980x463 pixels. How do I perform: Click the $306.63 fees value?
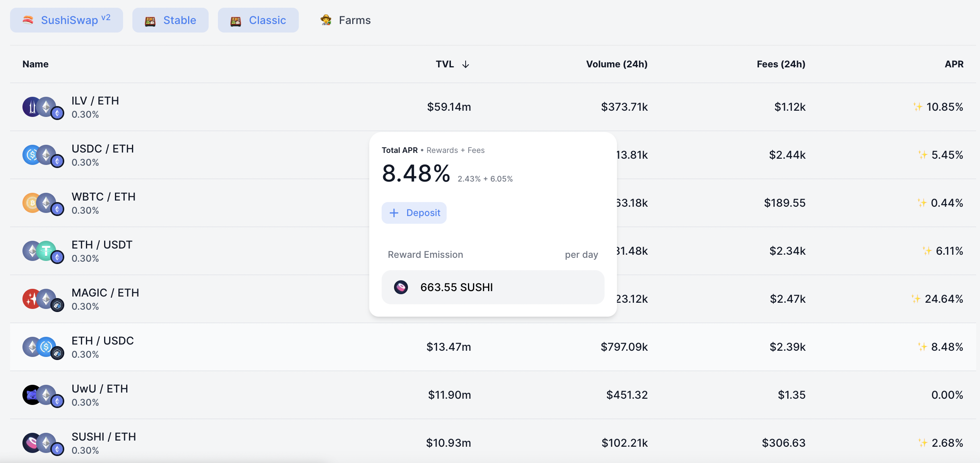click(784, 443)
